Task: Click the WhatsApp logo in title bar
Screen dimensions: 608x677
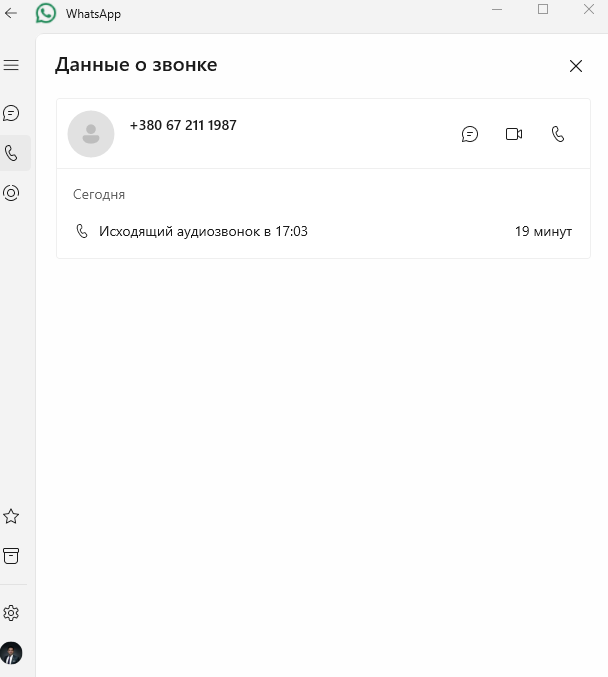Action: pyautogui.click(x=46, y=13)
